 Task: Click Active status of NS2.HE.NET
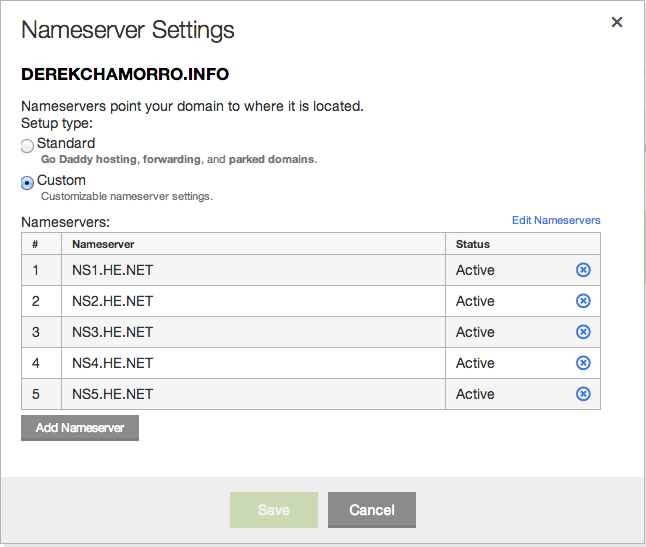475,301
